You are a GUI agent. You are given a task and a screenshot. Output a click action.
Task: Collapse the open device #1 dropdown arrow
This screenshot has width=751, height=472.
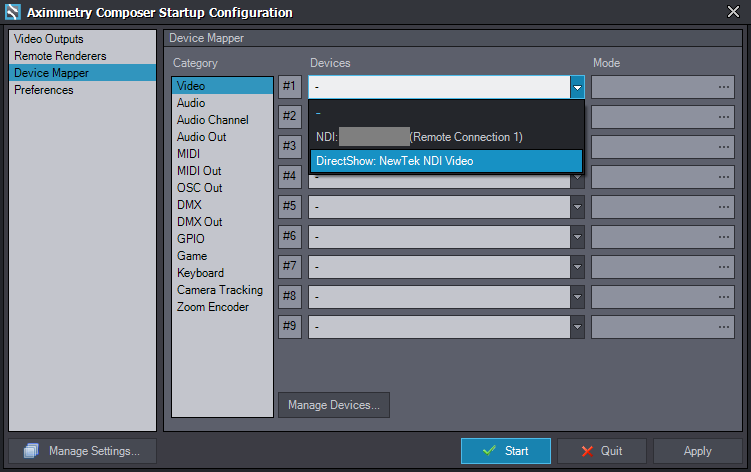[577, 87]
